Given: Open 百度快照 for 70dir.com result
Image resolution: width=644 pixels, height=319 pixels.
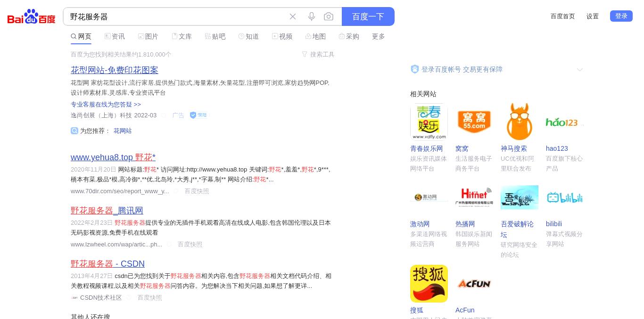Looking at the screenshot, I should coord(197,191).
